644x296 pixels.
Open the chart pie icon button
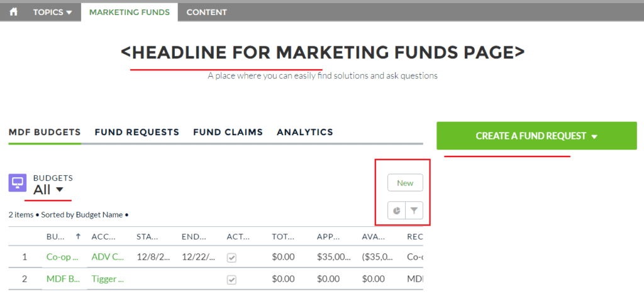point(396,211)
